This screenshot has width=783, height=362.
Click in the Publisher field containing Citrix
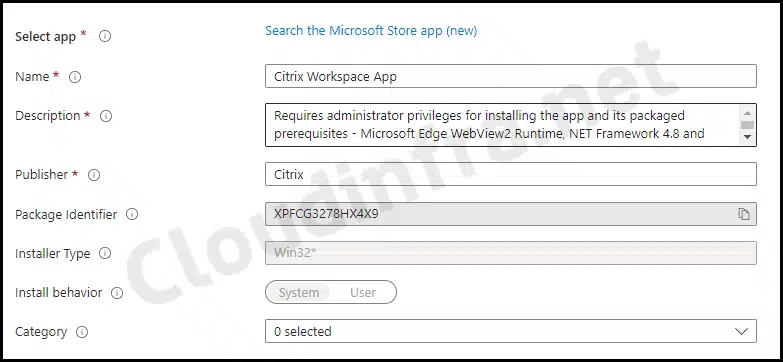511,174
